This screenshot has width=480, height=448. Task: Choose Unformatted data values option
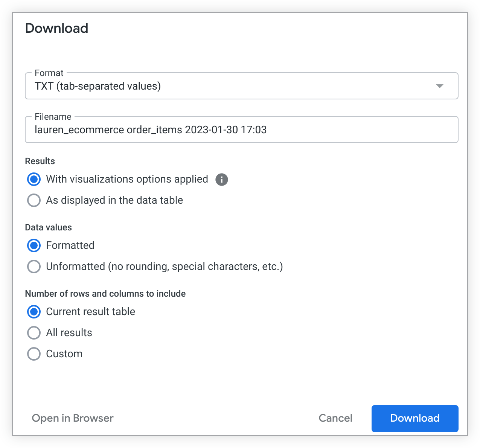(x=34, y=267)
